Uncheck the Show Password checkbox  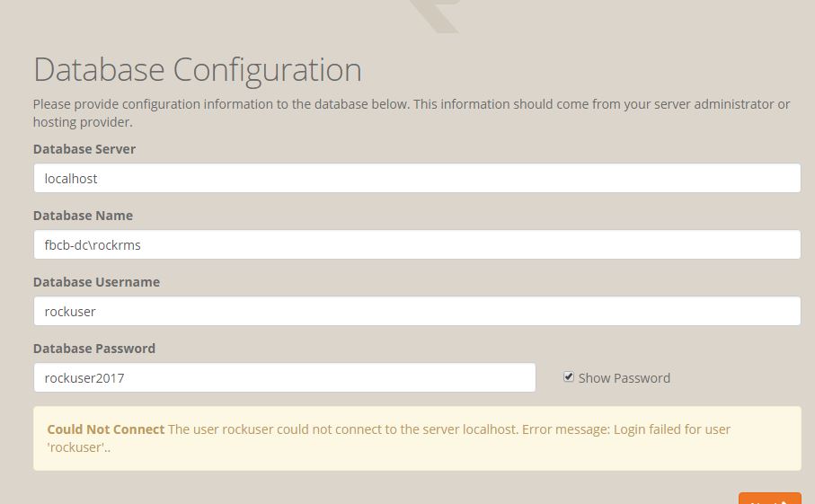(569, 377)
